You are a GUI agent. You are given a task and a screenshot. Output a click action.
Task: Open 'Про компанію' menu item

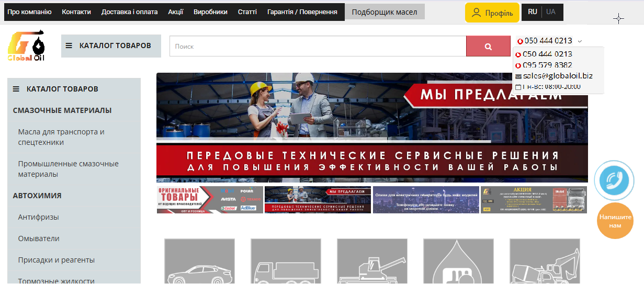(x=29, y=12)
